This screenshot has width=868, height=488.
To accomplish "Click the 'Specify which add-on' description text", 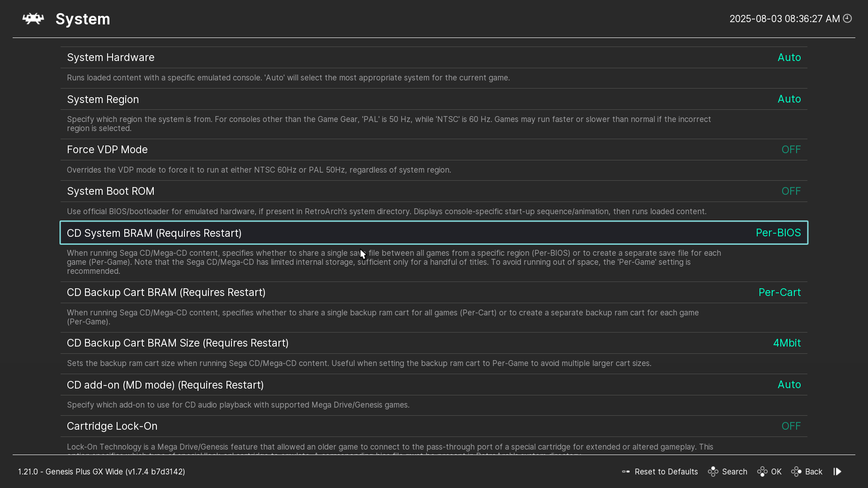I will coord(238,405).
